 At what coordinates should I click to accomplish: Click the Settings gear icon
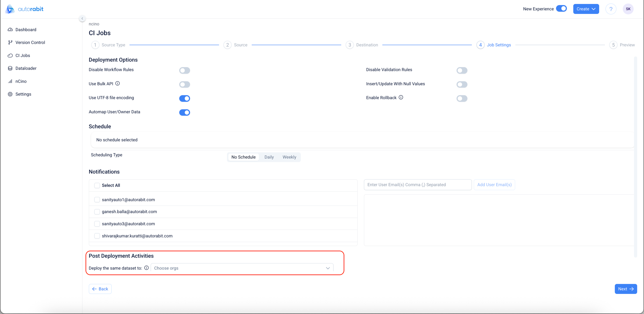click(x=10, y=94)
